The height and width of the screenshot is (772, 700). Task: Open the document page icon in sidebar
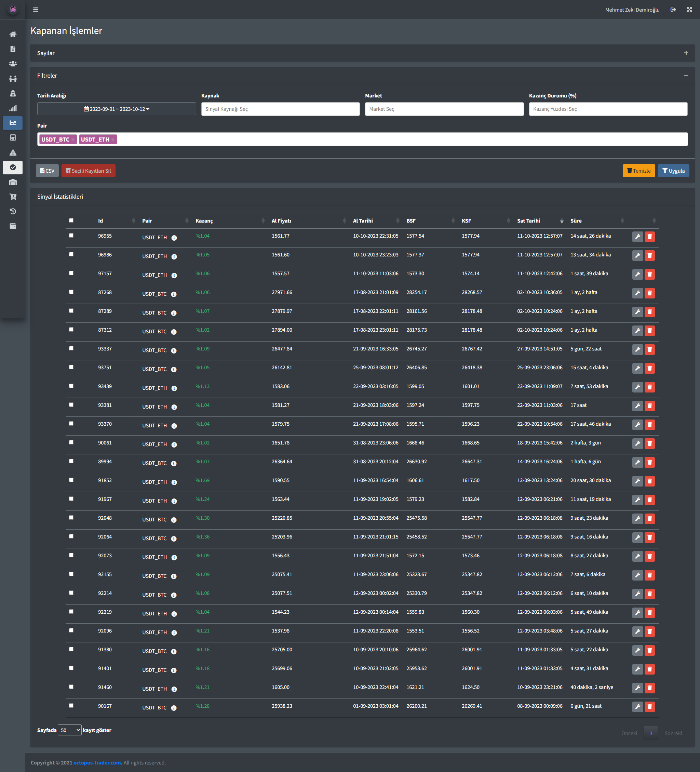coord(13,49)
